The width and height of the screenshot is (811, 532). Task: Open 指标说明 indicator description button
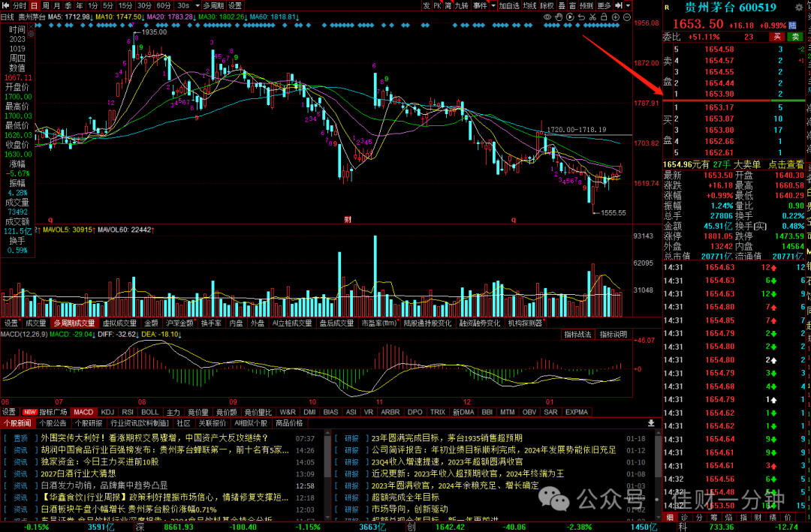[614, 335]
